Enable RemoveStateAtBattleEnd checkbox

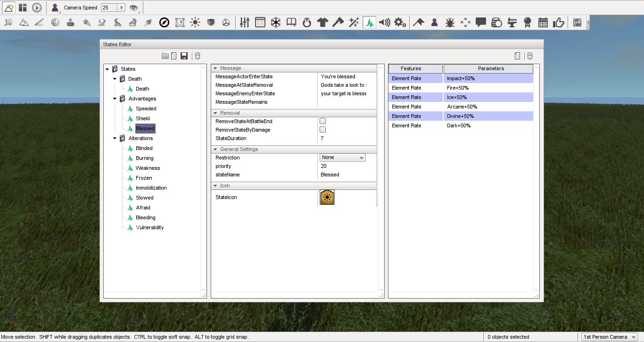coord(322,121)
